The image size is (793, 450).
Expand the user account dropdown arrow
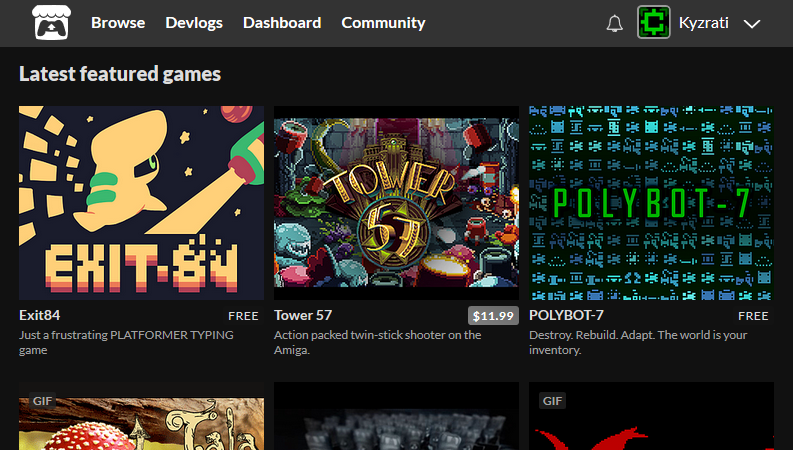click(x=752, y=24)
